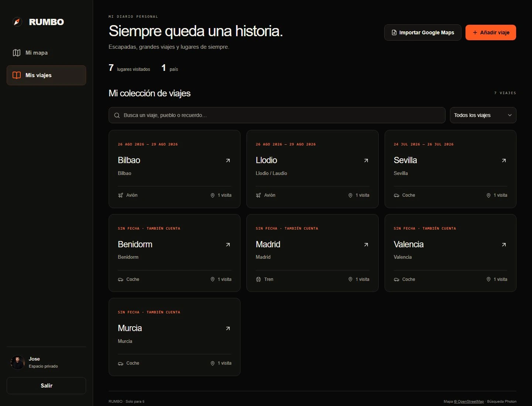Open the arrow icon on Murcia card
This screenshot has width=532, height=406.
[228, 328]
